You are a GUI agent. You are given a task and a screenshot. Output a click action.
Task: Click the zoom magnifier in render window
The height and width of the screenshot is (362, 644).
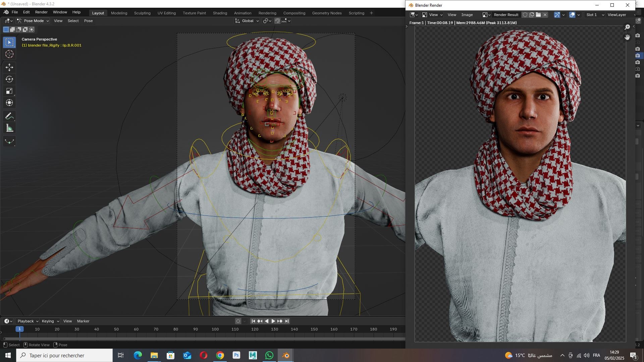click(627, 27)
